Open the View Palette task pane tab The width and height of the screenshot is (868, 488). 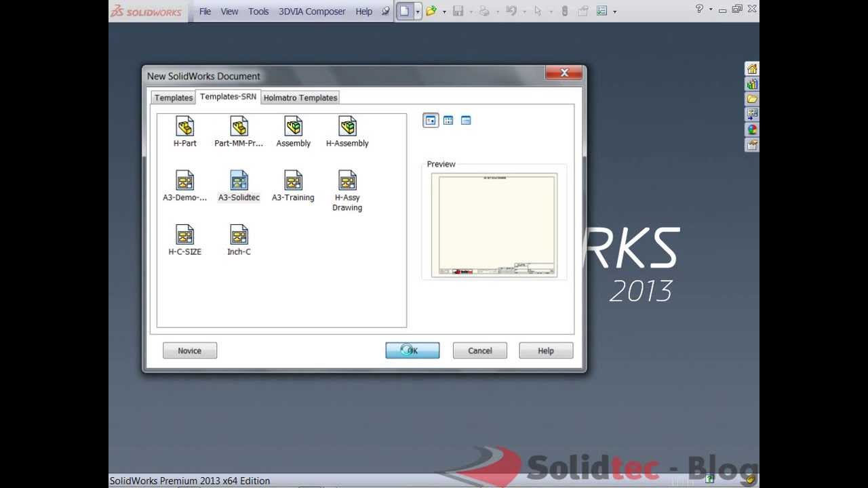click(x=751, y=115)
